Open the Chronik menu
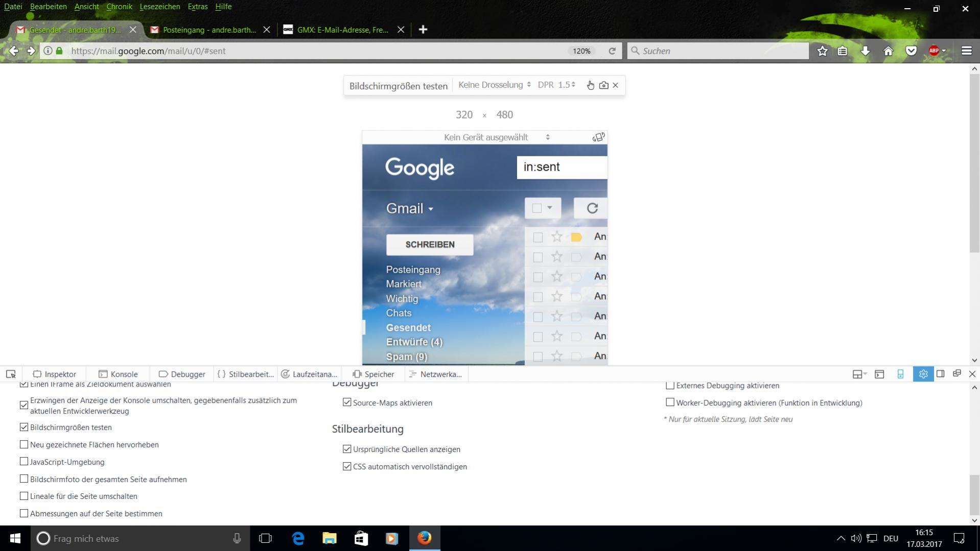980x551 pixels. pos(119,7)
